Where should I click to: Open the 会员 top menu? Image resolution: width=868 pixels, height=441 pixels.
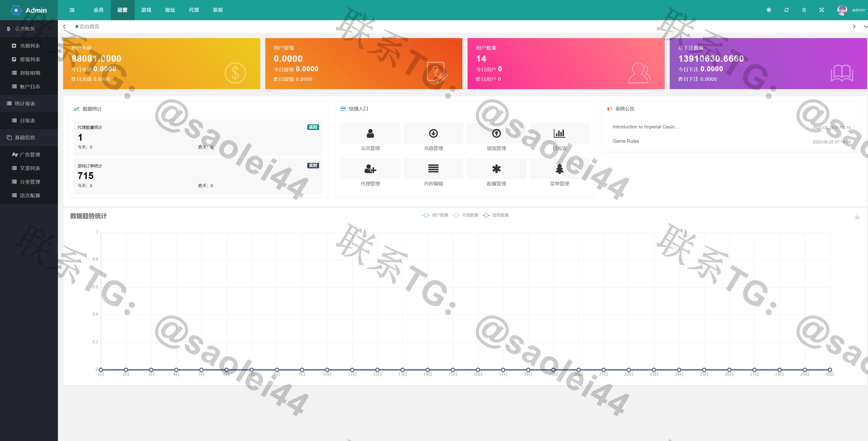click(98, 10)
